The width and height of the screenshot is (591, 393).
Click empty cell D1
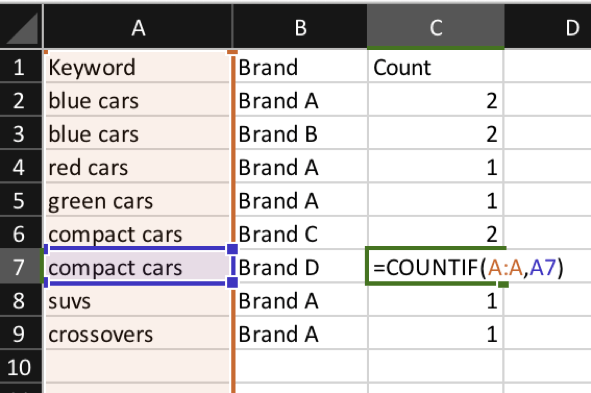pyautogui.click(x=548, y=67)
